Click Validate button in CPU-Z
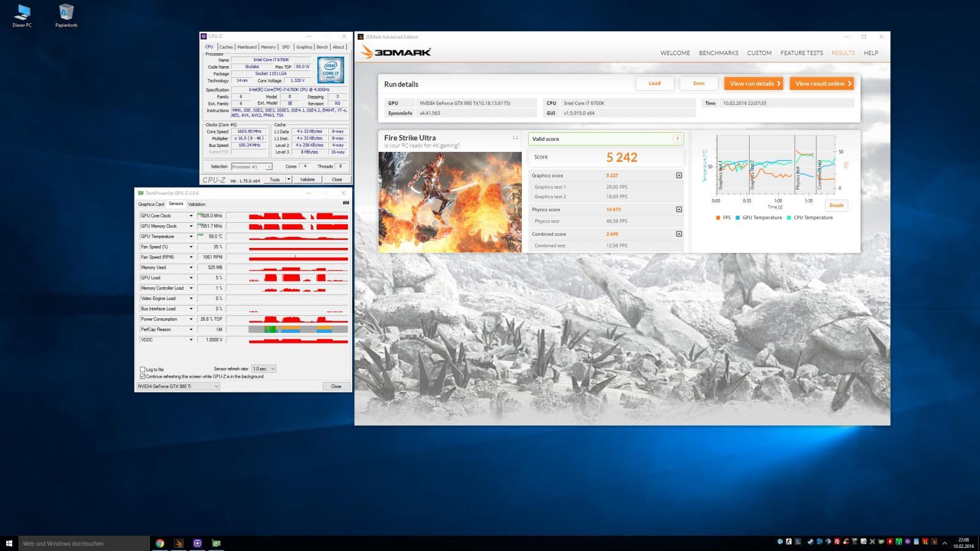Screen dimensions: 980x551 [x=307, y=179]
